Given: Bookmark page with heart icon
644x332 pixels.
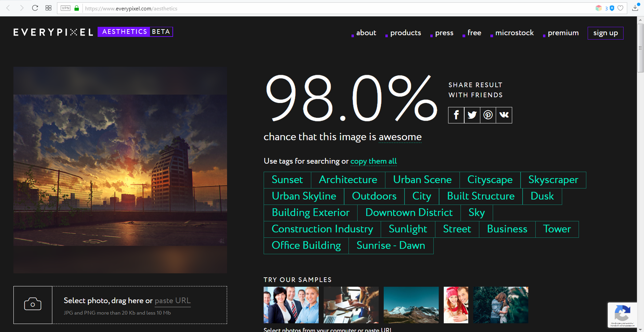Looking at the screenshot, I should coord(621,8).
